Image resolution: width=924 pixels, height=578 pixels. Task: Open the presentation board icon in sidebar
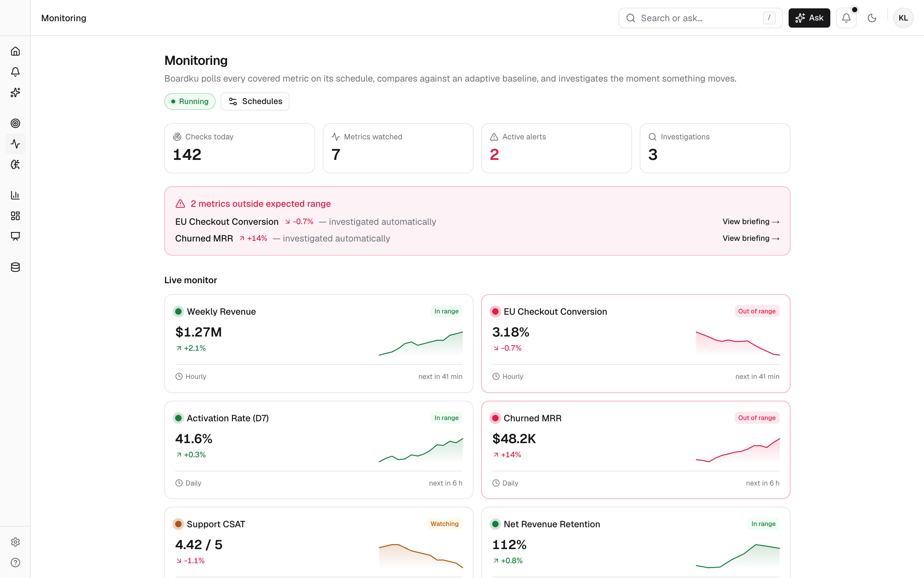15,236
